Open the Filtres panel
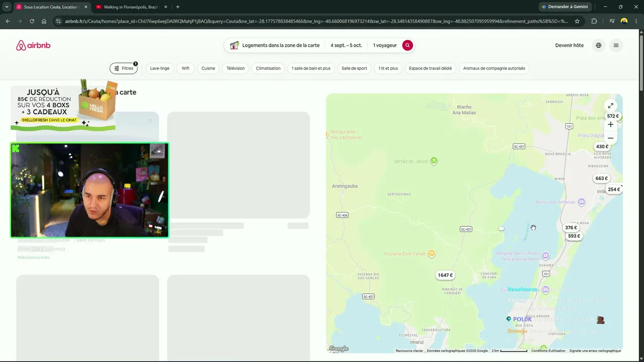 124,68
